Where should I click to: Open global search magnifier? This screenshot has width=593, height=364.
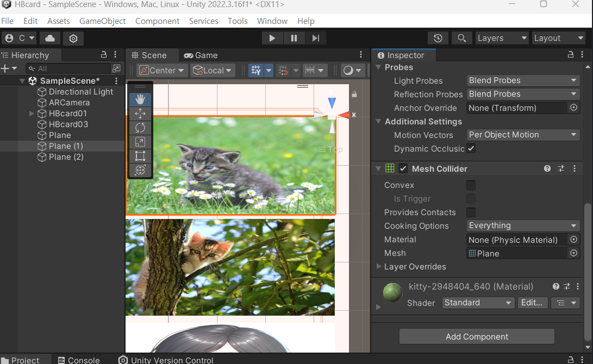pyautogui.click(x=461, y=38)
